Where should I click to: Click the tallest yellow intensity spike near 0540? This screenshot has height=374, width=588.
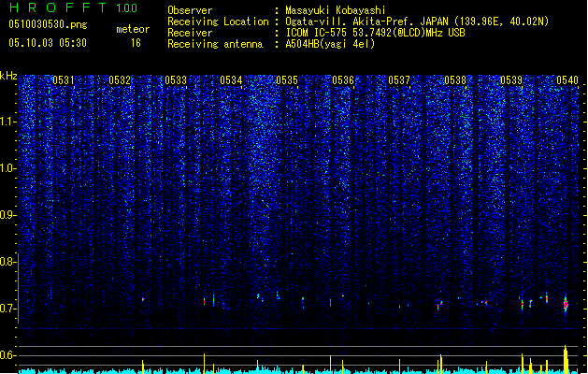(566, 359)
